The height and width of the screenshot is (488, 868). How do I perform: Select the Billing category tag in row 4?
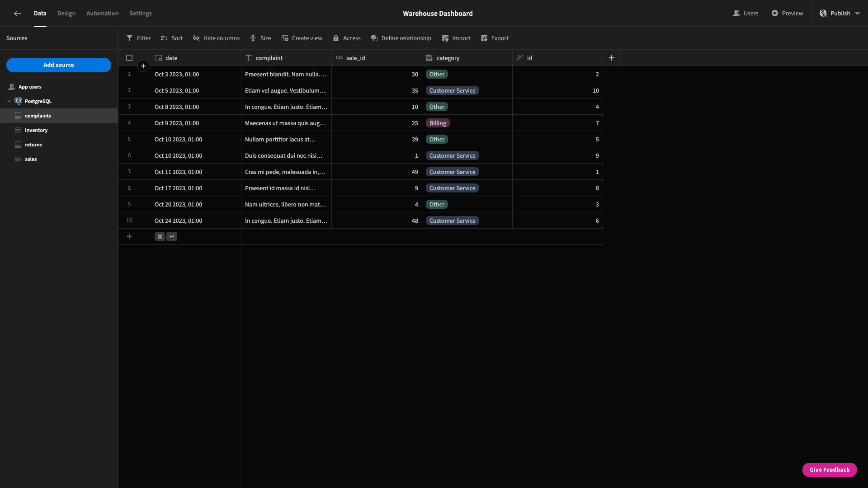coord(438,123)
